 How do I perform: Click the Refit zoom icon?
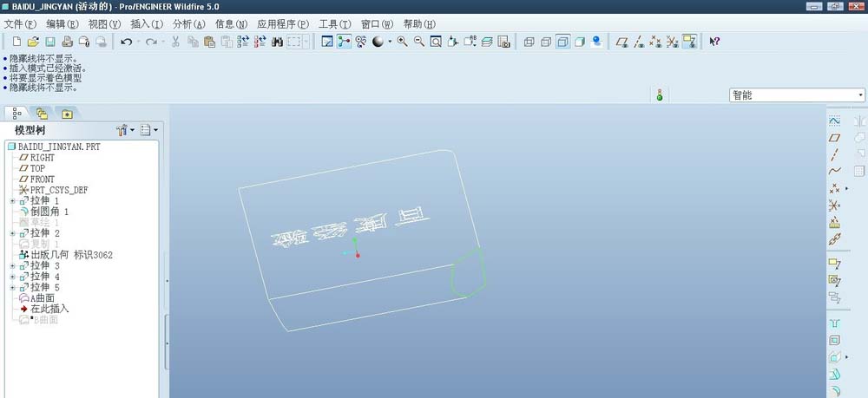coord(436,42)
